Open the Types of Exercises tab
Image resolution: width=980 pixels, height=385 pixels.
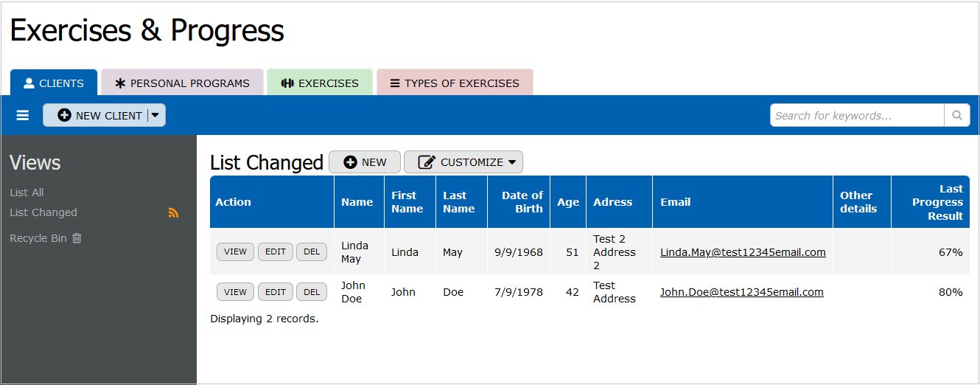(x=455, y=83)
